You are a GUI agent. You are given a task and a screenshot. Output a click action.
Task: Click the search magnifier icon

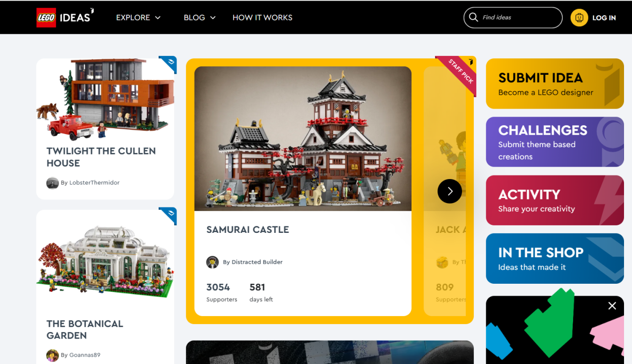tap(473, 17)
